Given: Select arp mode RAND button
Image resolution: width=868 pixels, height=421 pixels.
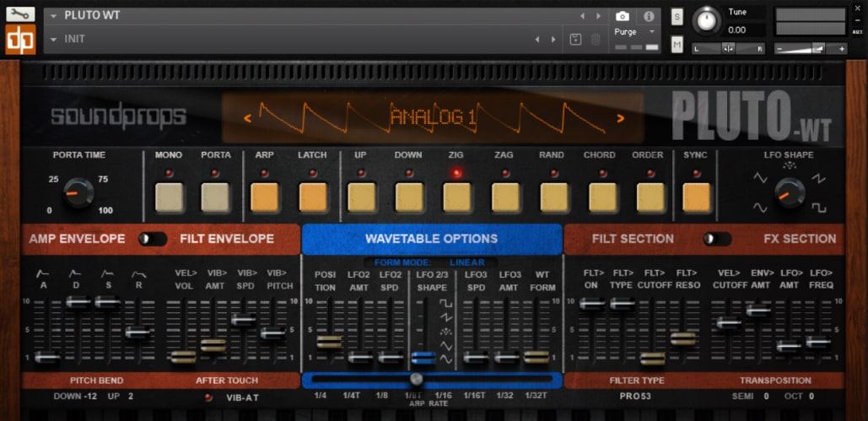Looking at the screenshot, I should point(554,197).
